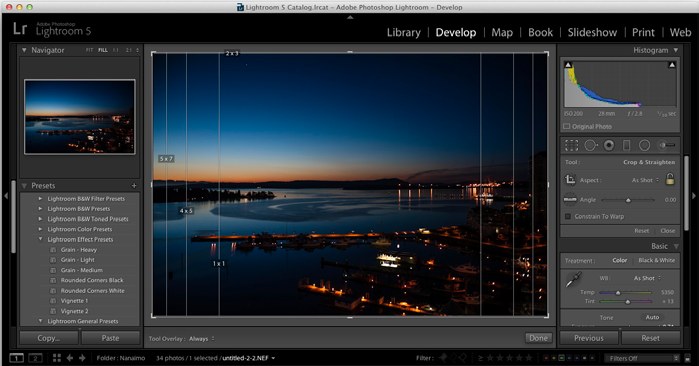Select the Adjustment Brush tool
The width and height of the screenshot is (699, 366).
click(667, 145)
